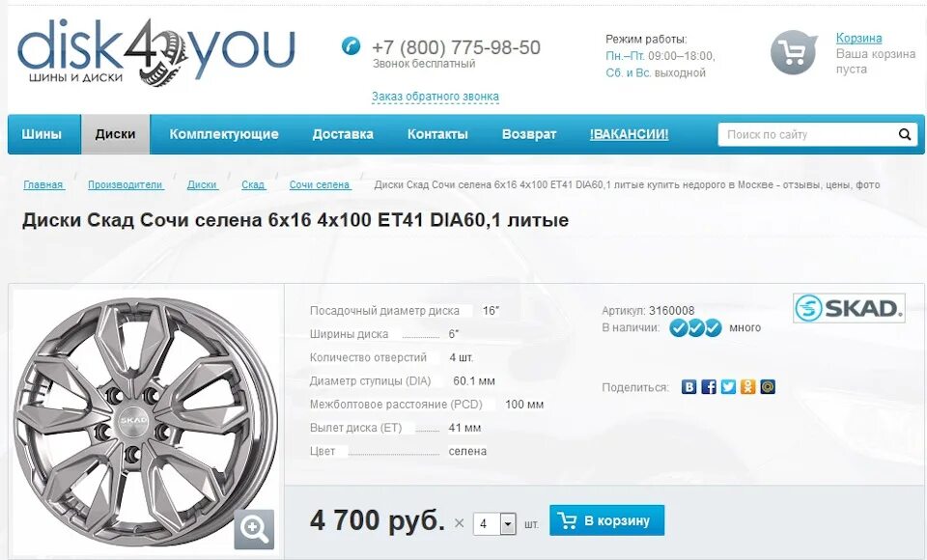The image size is (927, 560).
Task: Open the Корзина link
Action: [x=858, y=39]
